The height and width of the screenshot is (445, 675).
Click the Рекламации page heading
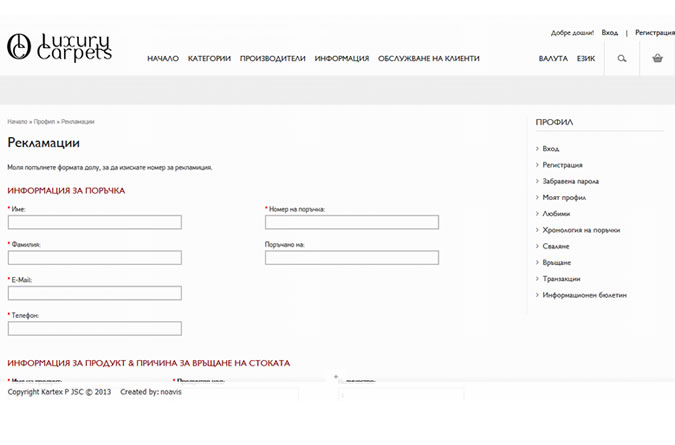(x=43, y=143)
